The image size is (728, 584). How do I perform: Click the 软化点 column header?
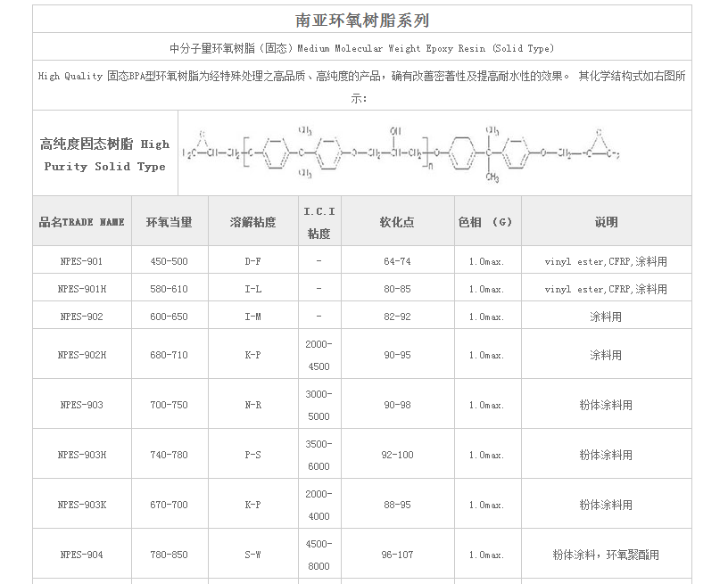click(x=397, y=222)
